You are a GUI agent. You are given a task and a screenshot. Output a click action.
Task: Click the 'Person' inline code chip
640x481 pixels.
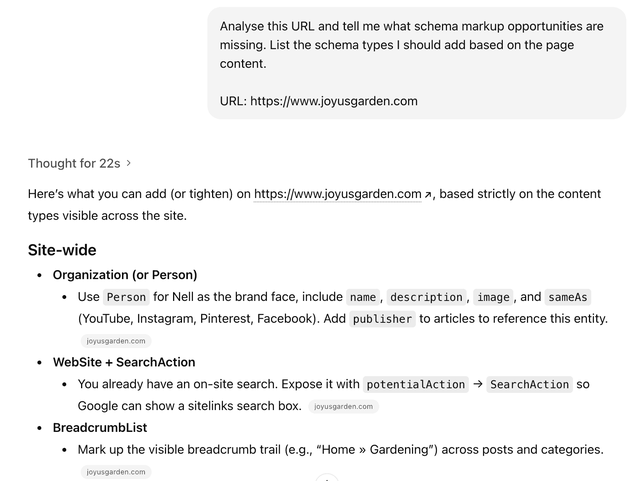tap(126, 297)
